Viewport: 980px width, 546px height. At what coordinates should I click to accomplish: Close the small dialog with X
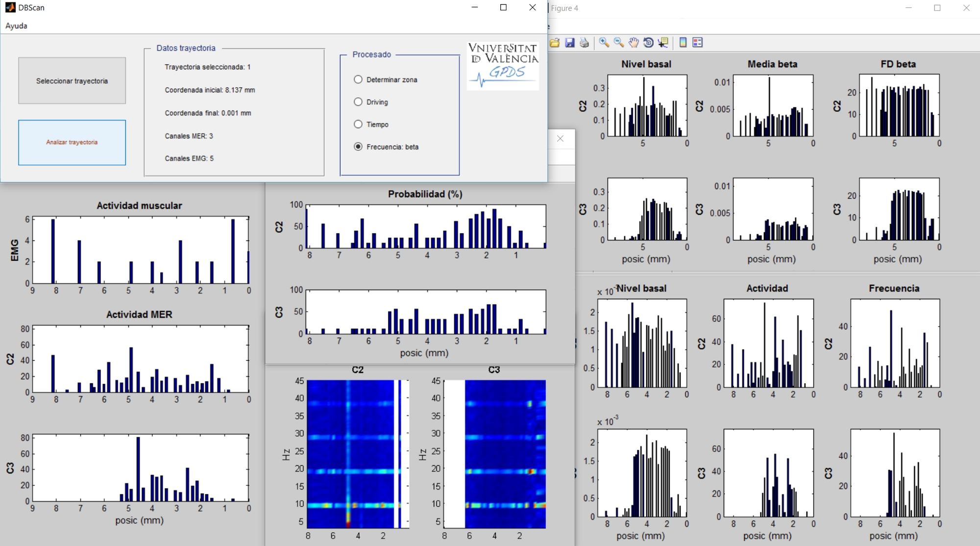[x=560, y=139]
